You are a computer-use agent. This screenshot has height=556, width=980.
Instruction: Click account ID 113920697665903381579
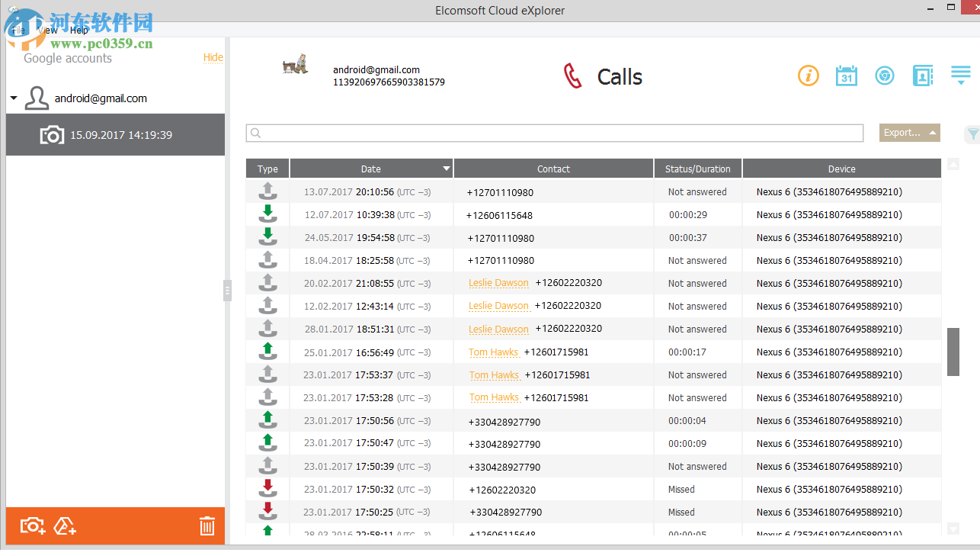389,82
